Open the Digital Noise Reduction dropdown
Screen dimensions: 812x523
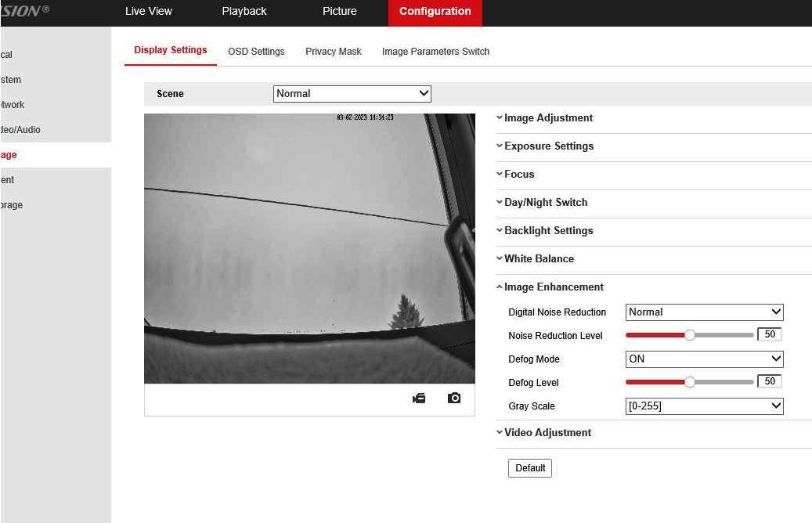click(x=704, y=312)
